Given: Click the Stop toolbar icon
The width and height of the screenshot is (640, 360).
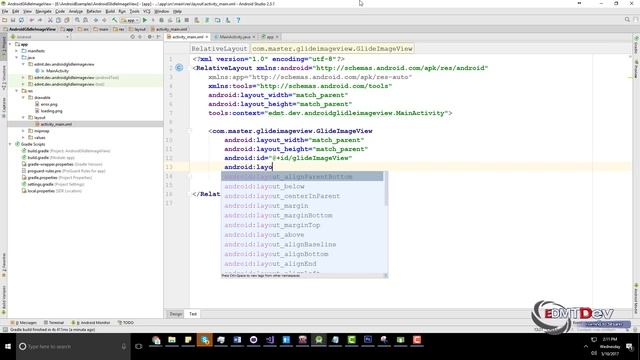Looking at the screenshot, I should coord(187,20).
